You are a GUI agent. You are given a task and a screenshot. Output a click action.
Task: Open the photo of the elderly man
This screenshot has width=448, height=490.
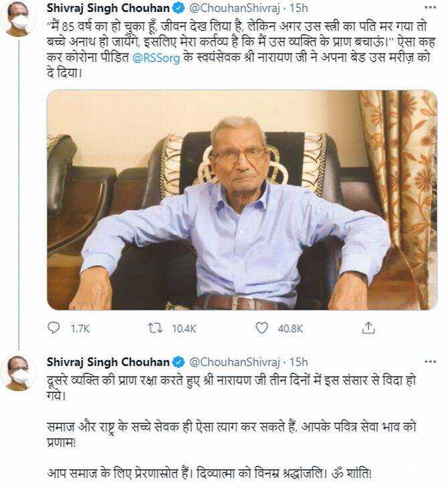pos(241,199)
